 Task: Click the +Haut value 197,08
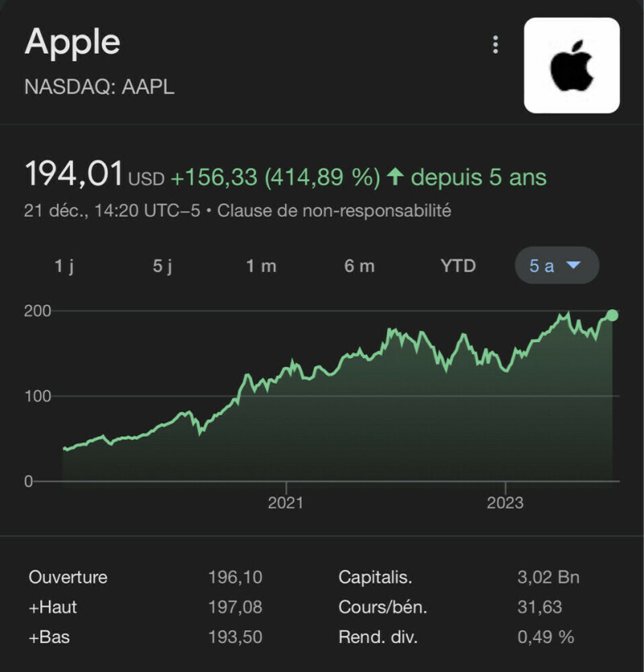(235, 608)
